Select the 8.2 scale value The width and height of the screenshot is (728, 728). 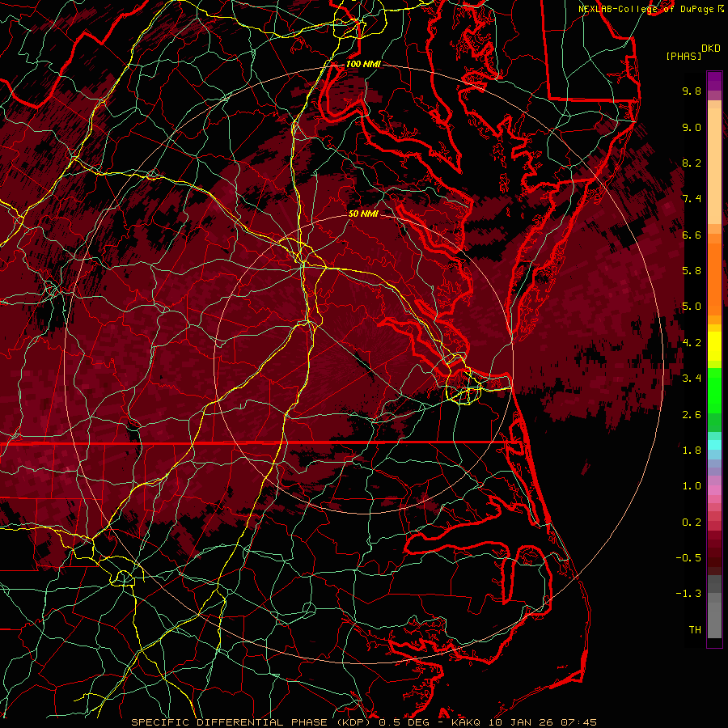click(x=692, y=163)
